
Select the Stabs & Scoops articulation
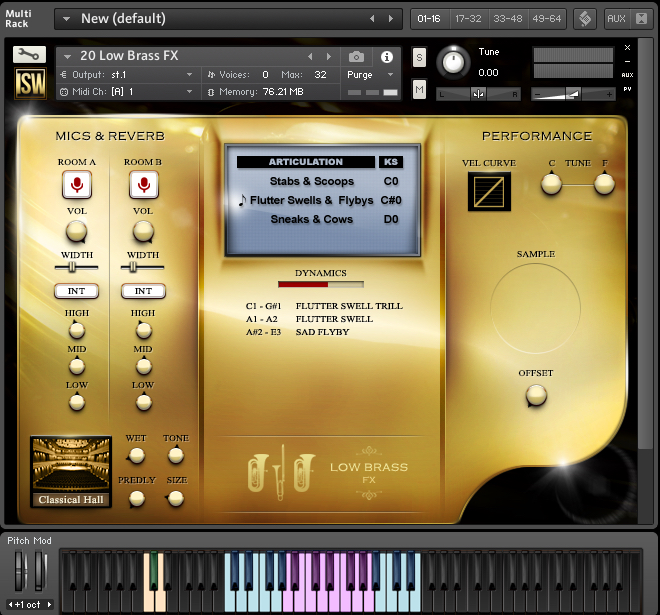(x=311, y=181)
